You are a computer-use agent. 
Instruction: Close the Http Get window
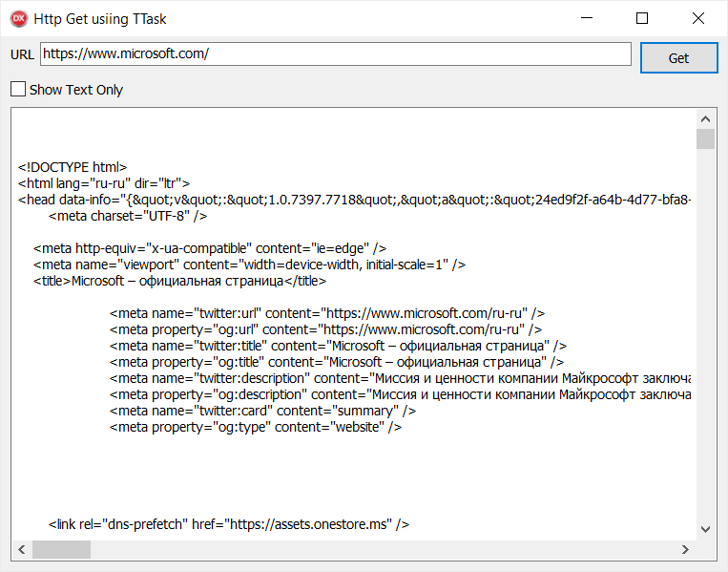pos(697,18)
